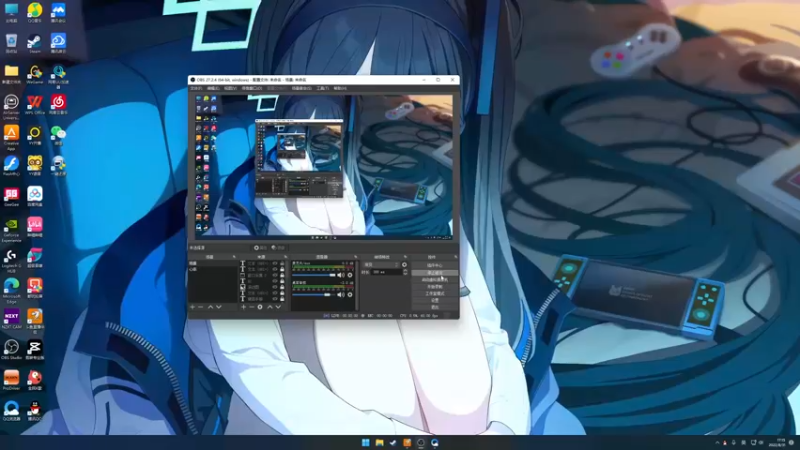Add a new scene with plus icon
This screenshot has width=800, height=450.
click(x=192, y=307)
